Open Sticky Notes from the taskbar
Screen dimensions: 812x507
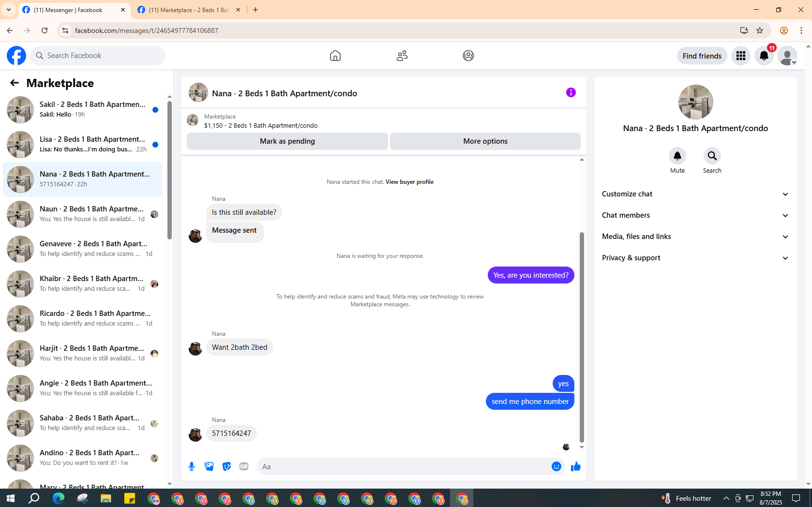point(129,498)
